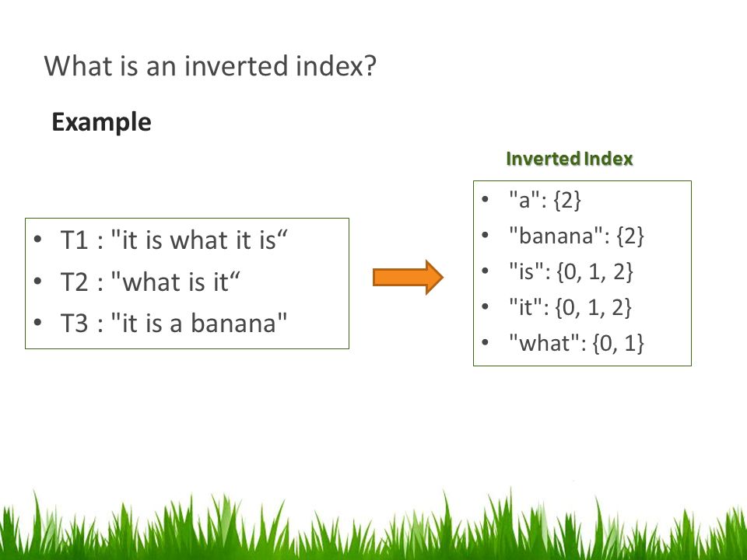Select the '"it": {0, 1, 2}' entry
Viewport: 747px width, 560px height.
click(570, 308)
